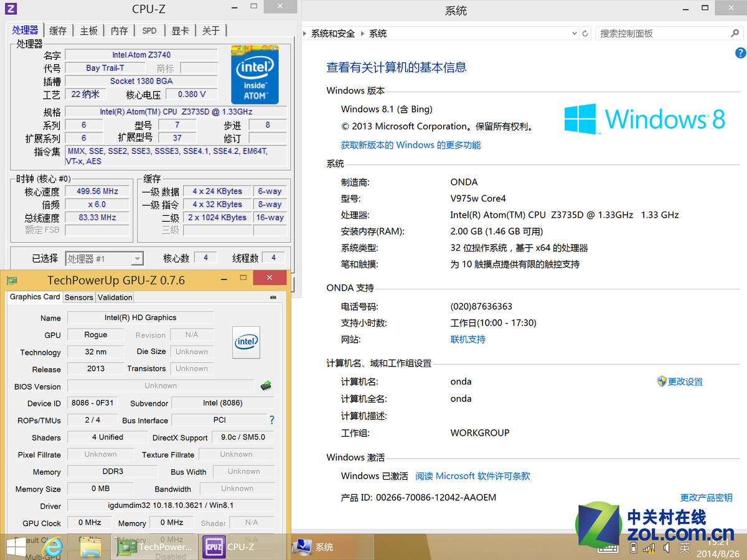The image size is (747, 560).
Task: Select the Validation tab in GPU-Z
Action: coord(115,297)
